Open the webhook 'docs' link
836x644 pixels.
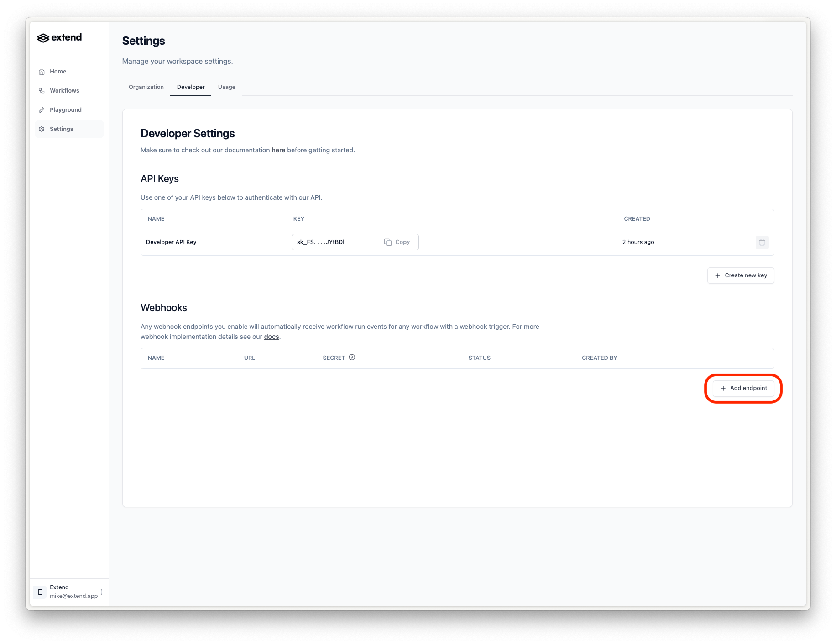(x=272, y=337)
